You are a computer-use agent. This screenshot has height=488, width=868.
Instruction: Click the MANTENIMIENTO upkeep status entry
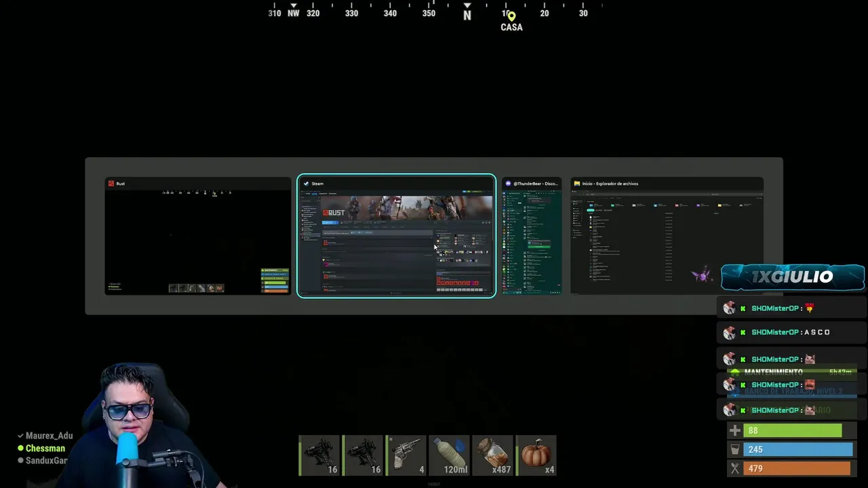point(793,372)
